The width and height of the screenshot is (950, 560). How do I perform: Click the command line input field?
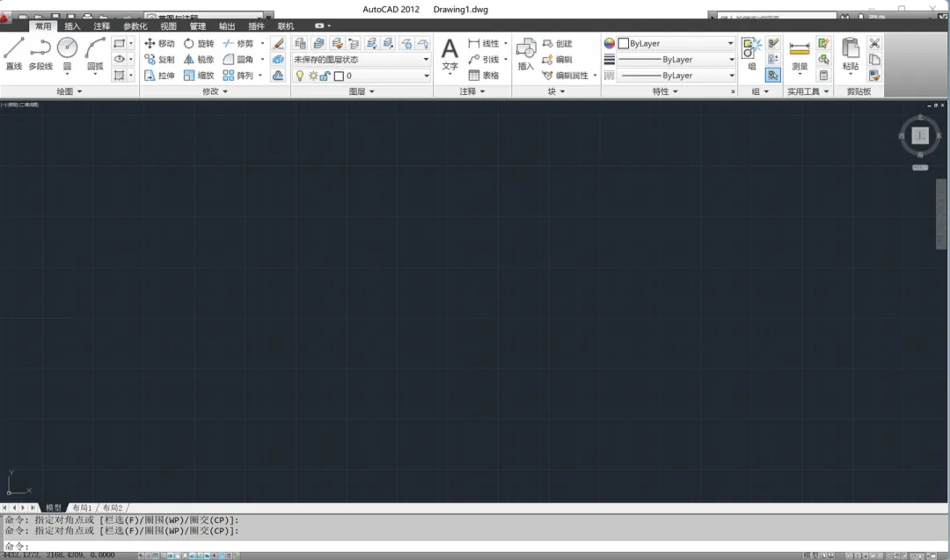(x=474, y=546)
